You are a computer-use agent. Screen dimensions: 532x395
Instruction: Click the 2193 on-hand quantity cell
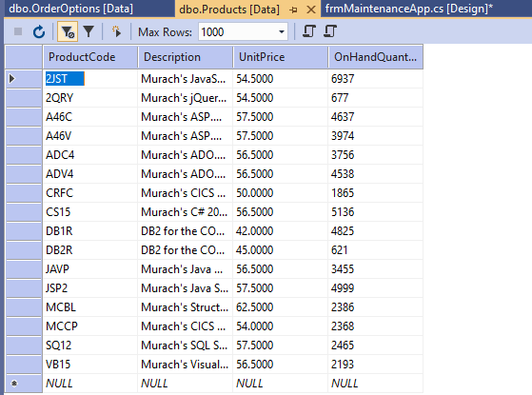tap(376, 365)
